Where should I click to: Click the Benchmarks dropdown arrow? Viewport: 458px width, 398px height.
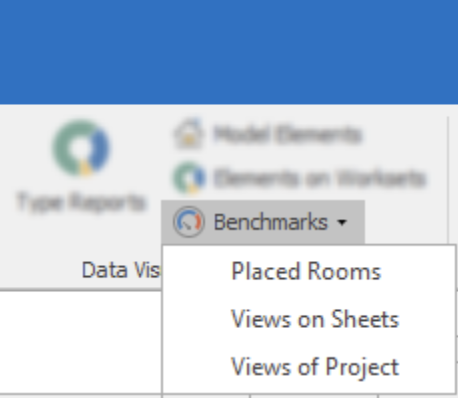pyautogui.click(x=342, y=222)
